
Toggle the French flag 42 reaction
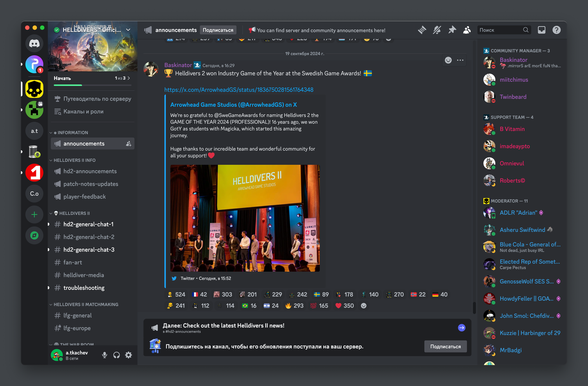(200, 295)
